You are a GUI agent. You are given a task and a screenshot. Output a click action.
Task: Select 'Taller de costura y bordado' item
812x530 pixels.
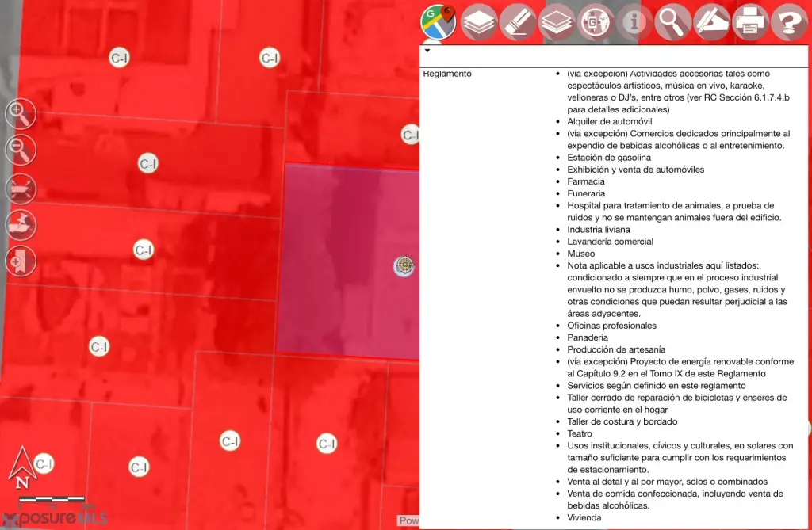point(622,421)
